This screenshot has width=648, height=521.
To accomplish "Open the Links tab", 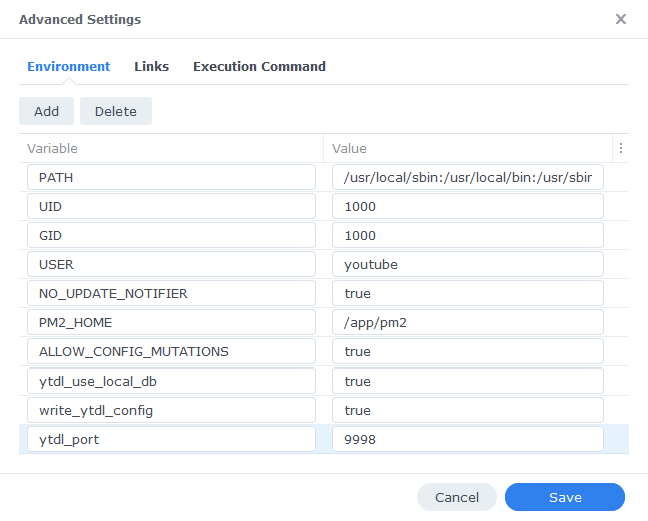I will (x=152, y=67).
